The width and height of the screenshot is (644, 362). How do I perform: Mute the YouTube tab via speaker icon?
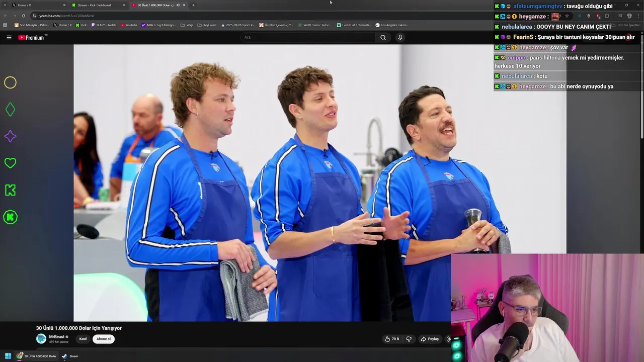pyautogui.click(x=178, y=5)
